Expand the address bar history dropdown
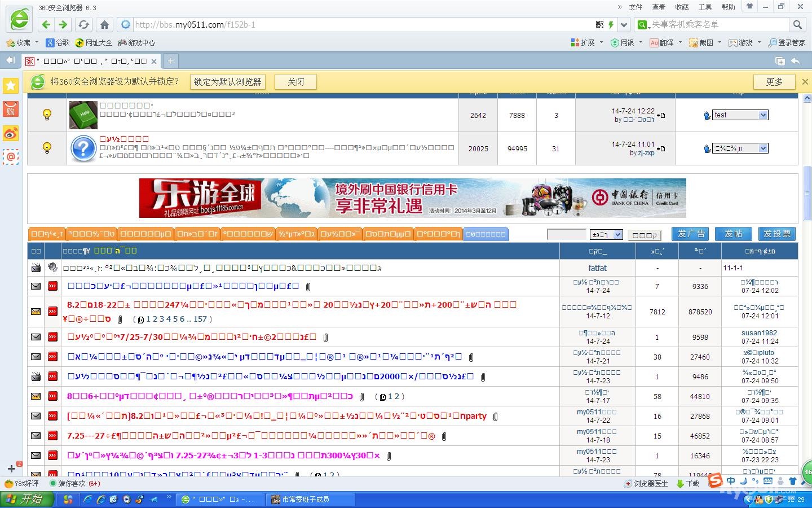The height and width of the screenshot is (508, 812). [624, 24]
